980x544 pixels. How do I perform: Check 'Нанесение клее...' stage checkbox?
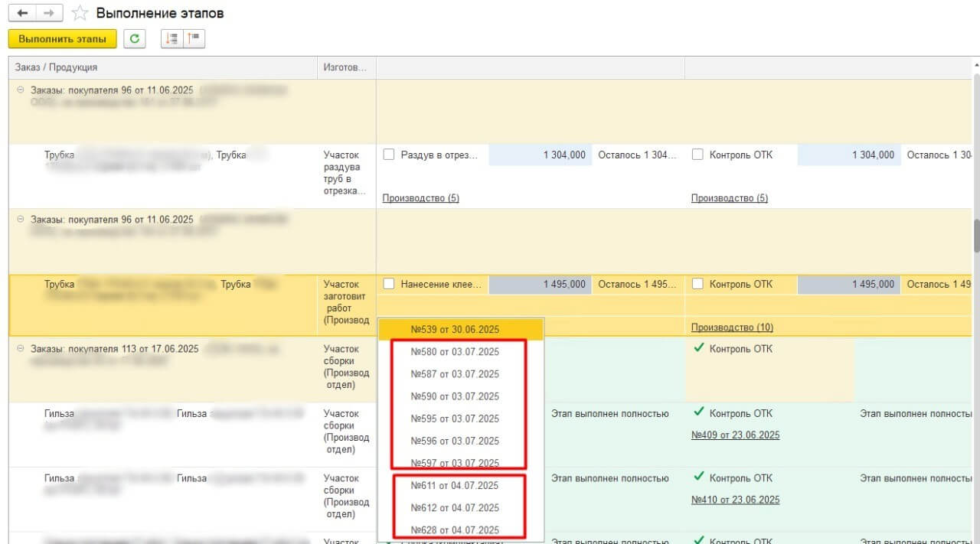388,284
